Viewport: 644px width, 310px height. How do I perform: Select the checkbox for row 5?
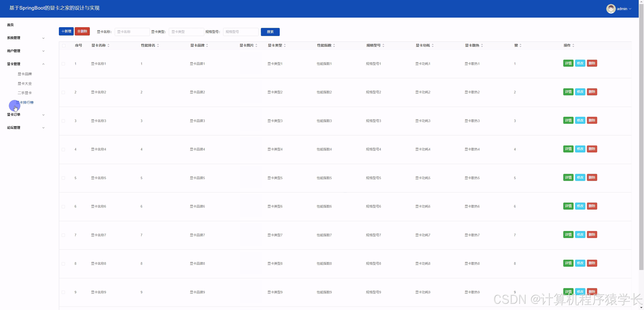63,178
